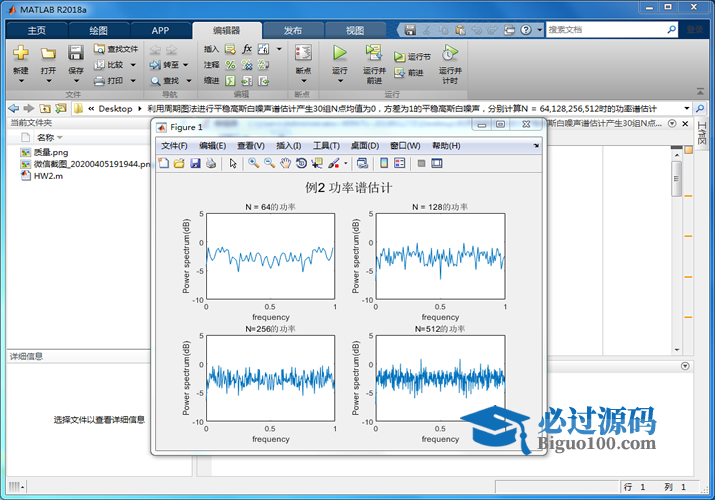The image size is (715, 500).
Task: Click the Open (打开) folder icon
Action: (48, 53)
